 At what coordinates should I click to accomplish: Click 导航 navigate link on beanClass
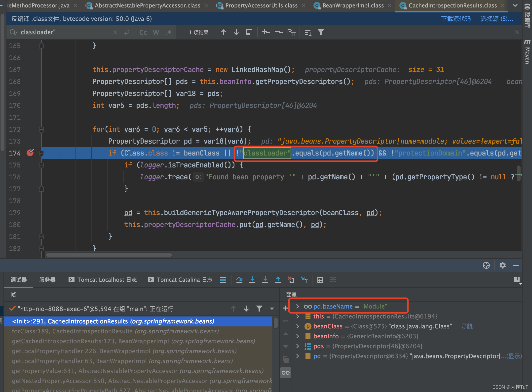(467, 326)
